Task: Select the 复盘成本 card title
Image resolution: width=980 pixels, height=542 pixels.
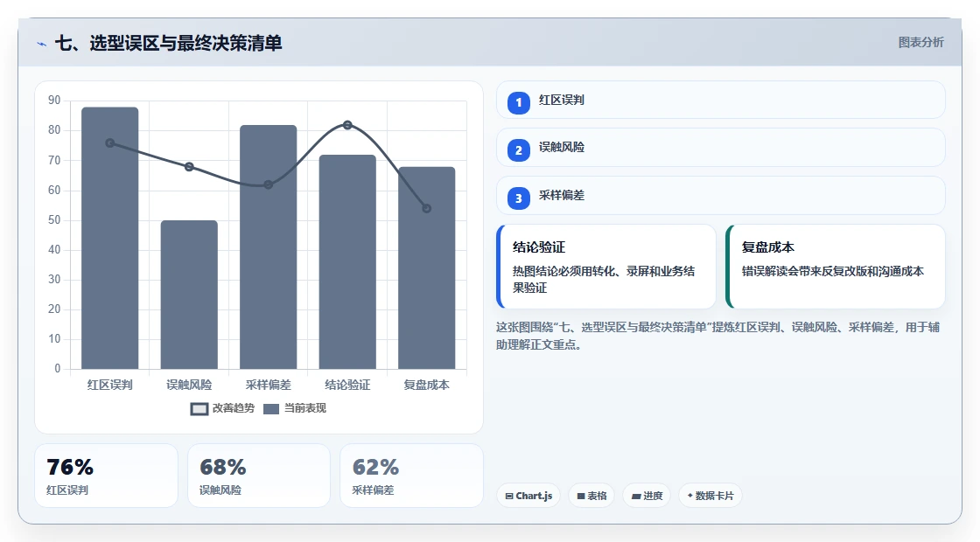Action: 768,247
